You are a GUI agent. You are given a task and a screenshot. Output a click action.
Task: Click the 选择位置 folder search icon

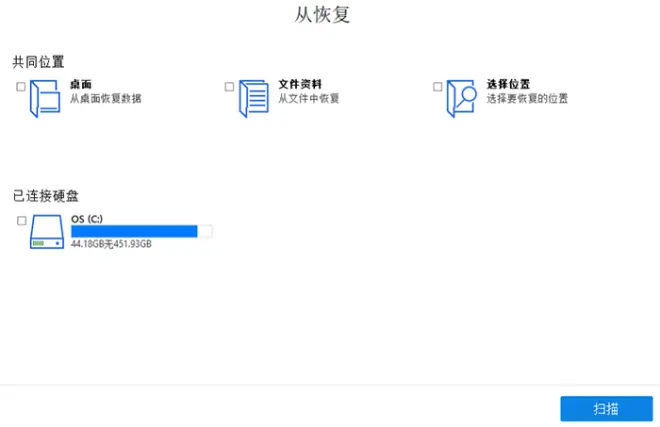461,99
